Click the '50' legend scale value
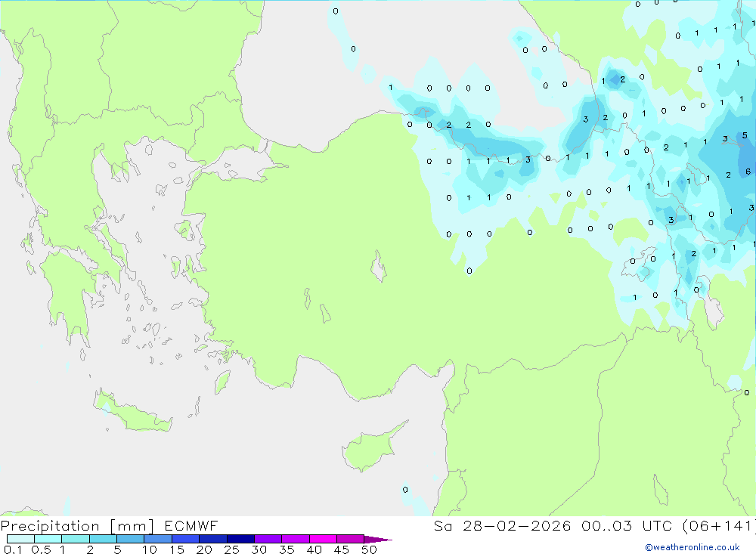756x554 pixels. click(x=369, y=549)
